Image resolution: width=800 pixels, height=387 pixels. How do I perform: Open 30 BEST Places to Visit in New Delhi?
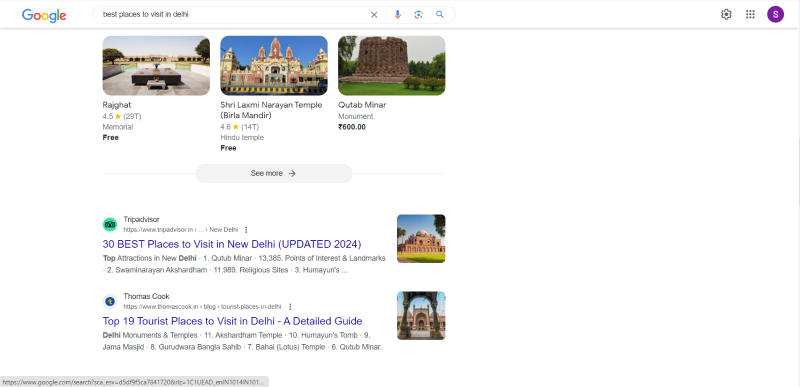(232, 244)
